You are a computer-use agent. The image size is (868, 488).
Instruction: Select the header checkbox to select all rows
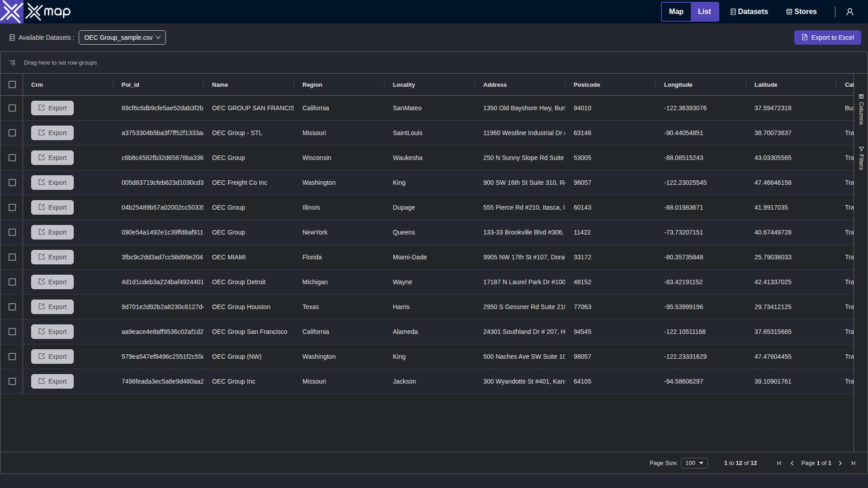coord(12,84)
